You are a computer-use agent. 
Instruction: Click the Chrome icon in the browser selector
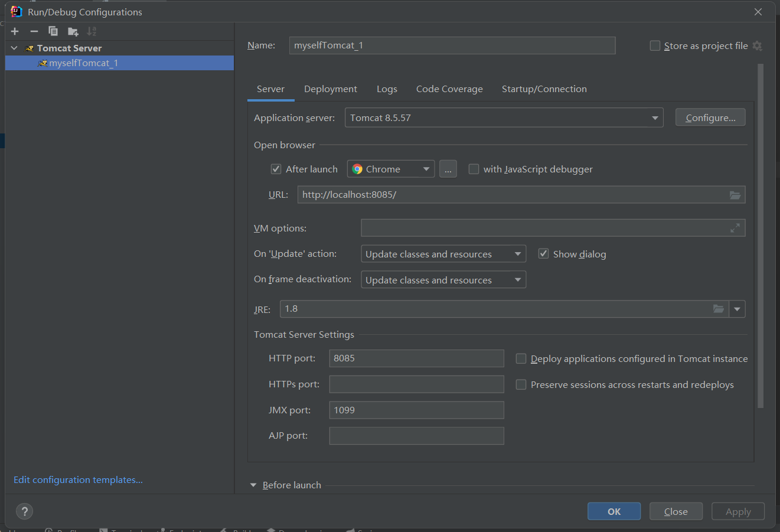(357, 169)
